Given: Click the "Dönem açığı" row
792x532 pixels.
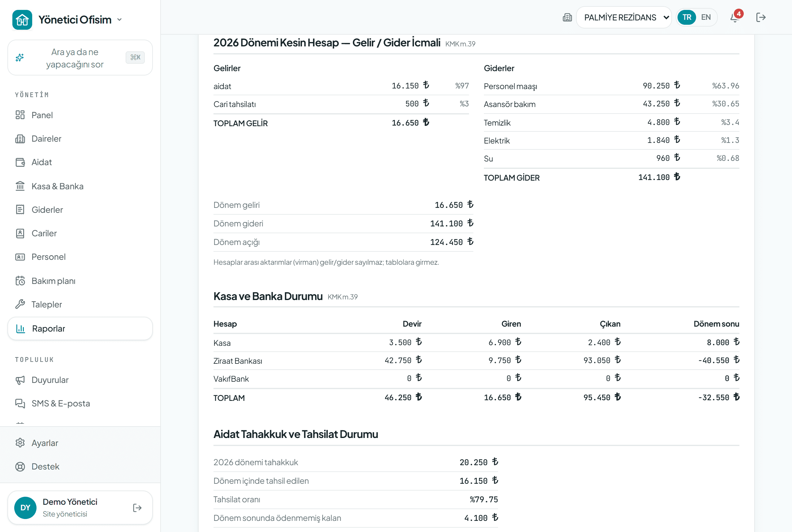Looking at the screenshot, I should (343, 242).
